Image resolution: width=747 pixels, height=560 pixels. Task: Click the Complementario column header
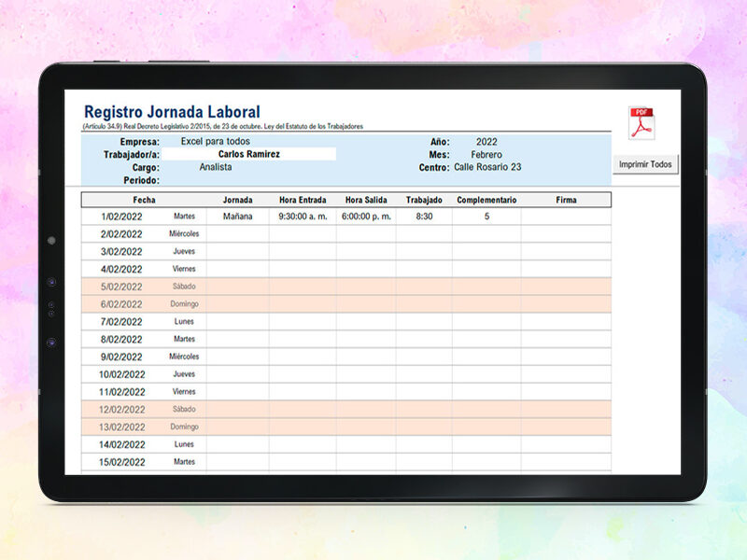(486, 200)
